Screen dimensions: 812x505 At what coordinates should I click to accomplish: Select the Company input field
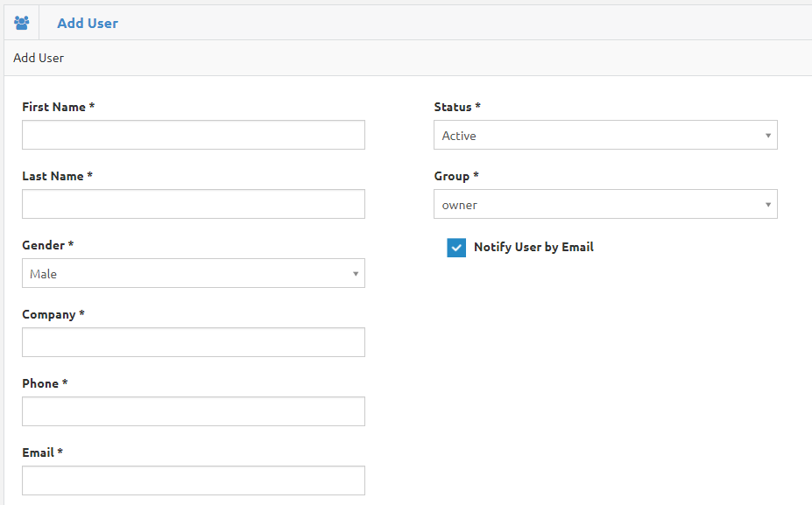click(193, 342)
